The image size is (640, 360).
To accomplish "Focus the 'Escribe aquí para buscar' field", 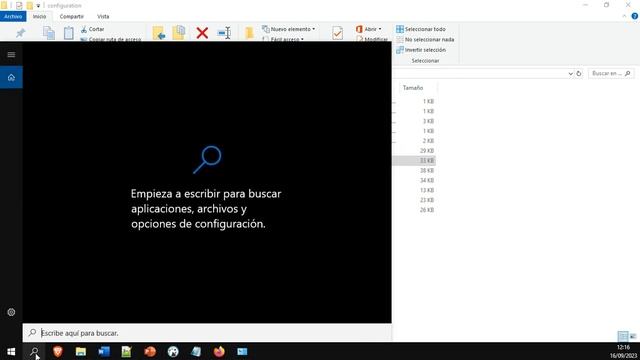I will pyautogui.click(x=207, y=333).
